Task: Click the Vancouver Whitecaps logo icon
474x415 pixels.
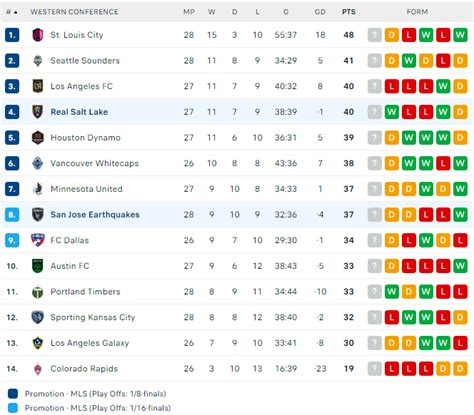Action: click(x=38, y=163)
